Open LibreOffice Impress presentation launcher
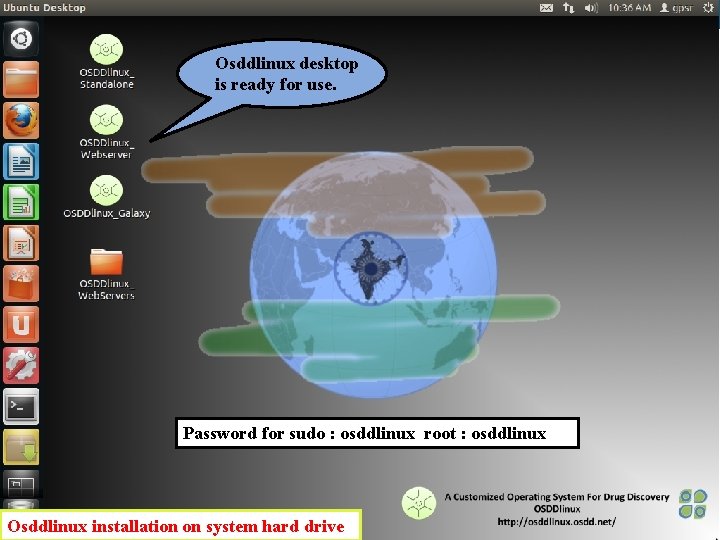The image size is (720, 540). tap(21, 243)
